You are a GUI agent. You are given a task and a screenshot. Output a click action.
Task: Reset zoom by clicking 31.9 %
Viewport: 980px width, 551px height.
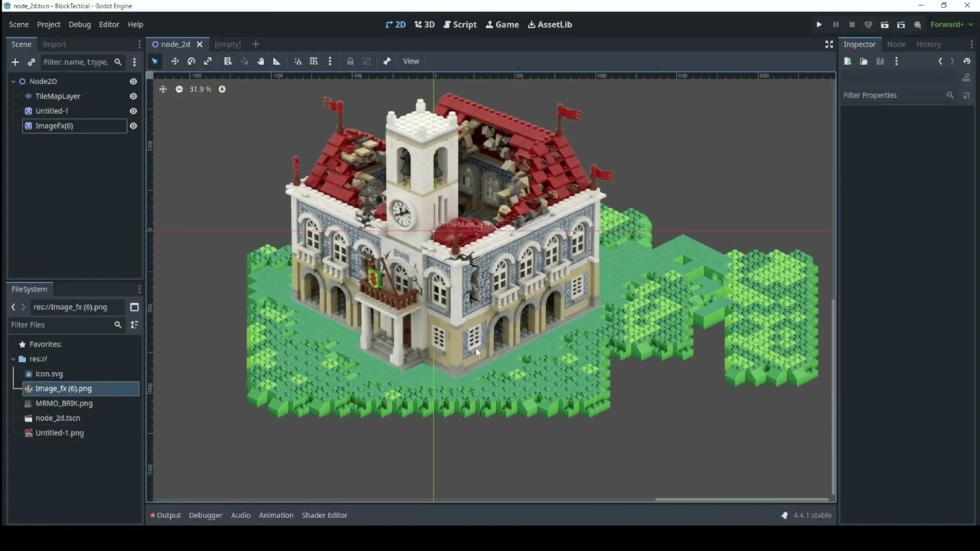pyautogui.click(x=201, y=89)
